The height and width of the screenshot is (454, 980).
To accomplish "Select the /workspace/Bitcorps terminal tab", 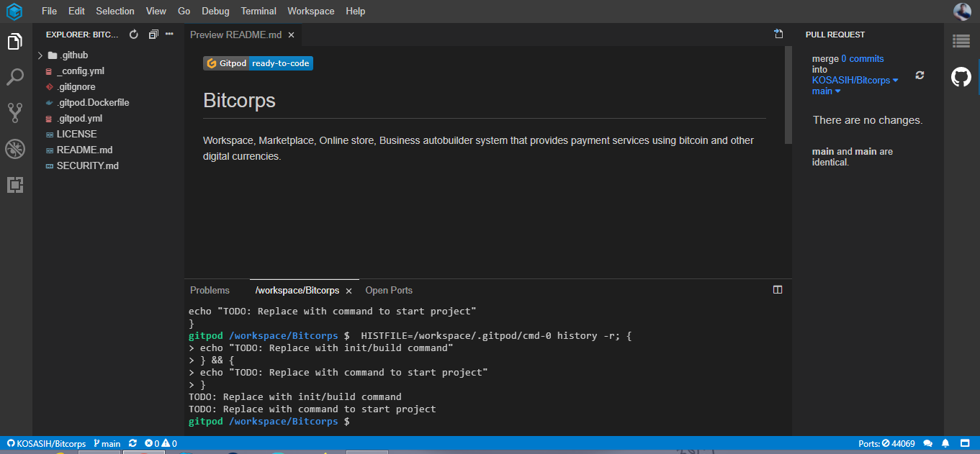I will [x=297, y=291].
